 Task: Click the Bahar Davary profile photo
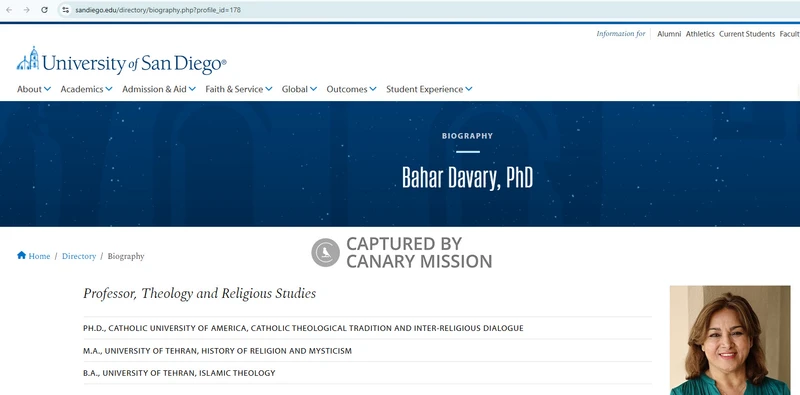(730, 340)
